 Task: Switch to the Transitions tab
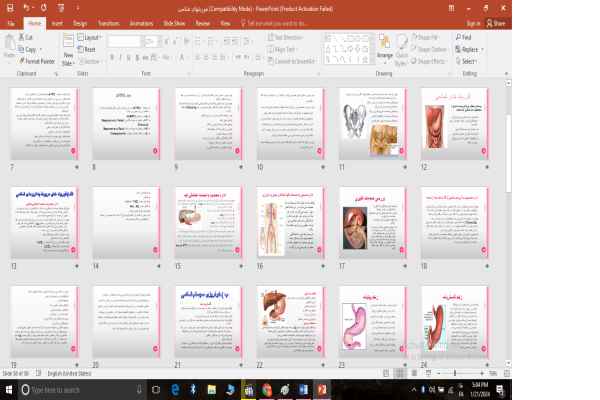click(x=108, y=21)
